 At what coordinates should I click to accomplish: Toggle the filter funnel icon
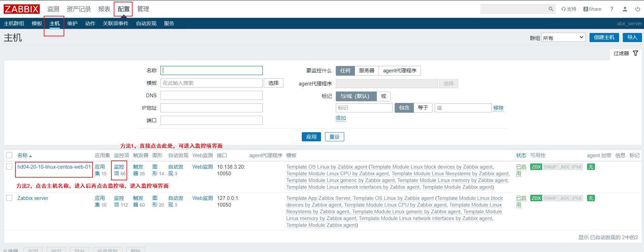click(x=635, y=53)
